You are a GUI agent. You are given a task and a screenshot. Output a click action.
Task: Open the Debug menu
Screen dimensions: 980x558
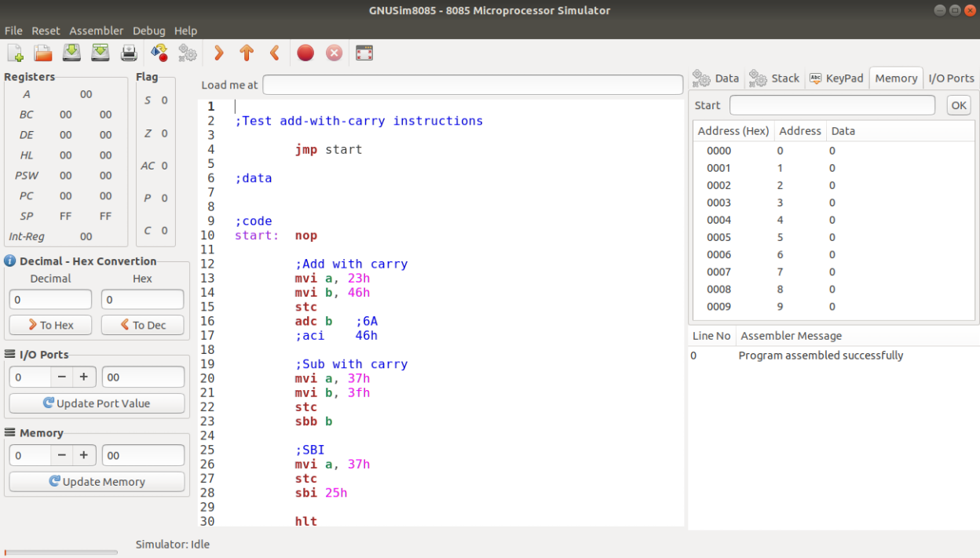pos(148,31)
